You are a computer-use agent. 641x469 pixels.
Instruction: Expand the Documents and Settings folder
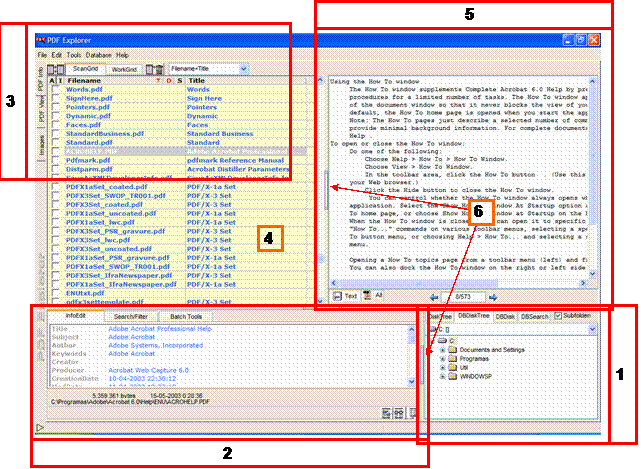click(x=444, y=350)
